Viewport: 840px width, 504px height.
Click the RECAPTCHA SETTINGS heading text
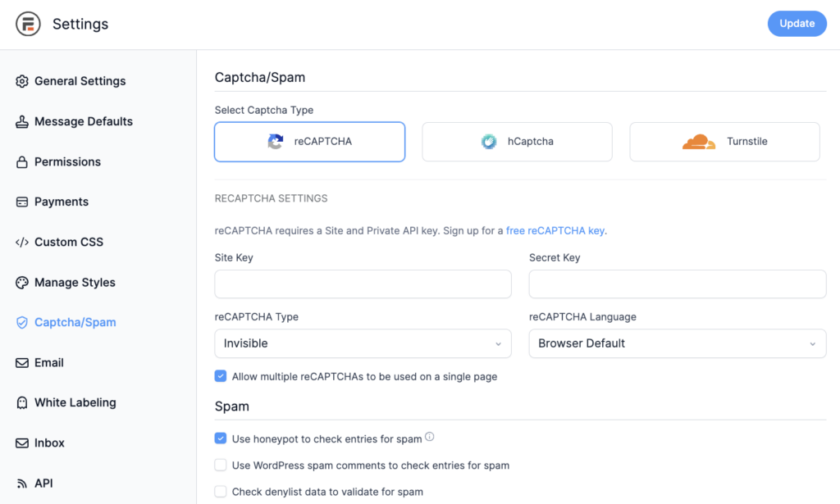[x=271, y=198]
